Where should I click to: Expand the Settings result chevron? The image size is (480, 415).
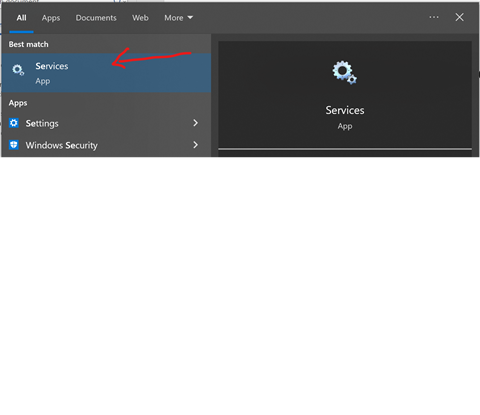(x=196, y=123)
